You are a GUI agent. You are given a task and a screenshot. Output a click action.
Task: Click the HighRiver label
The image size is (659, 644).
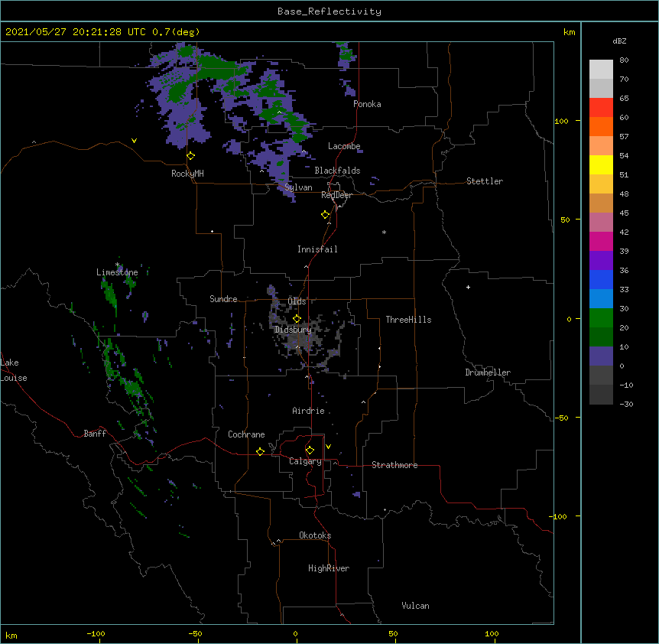click(329, 568)
